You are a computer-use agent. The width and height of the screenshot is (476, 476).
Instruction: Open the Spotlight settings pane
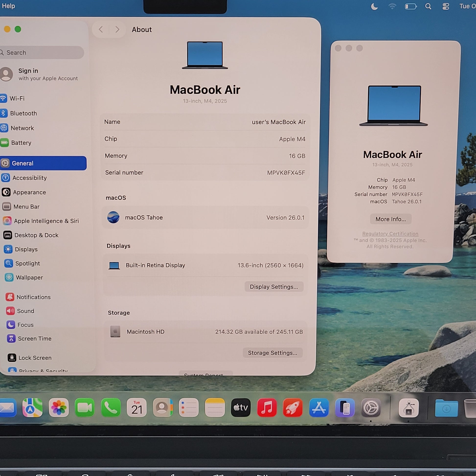click(27, 263)
